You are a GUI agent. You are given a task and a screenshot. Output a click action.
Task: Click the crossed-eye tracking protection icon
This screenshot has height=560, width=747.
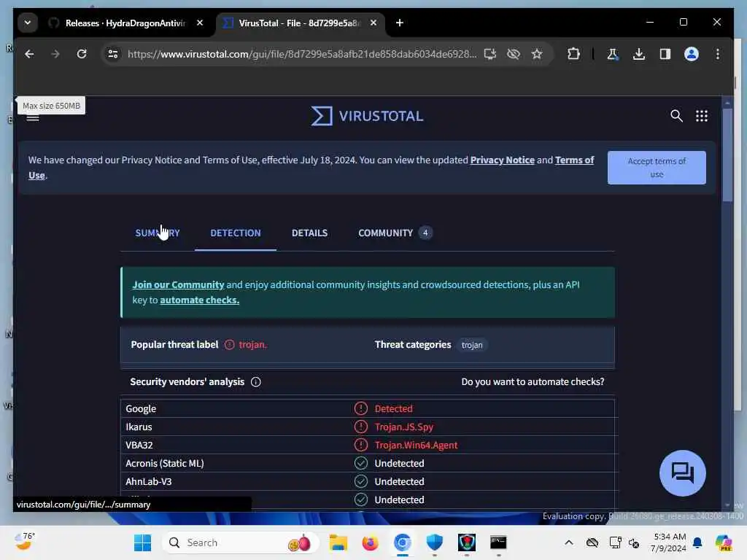tap(514, 54)
